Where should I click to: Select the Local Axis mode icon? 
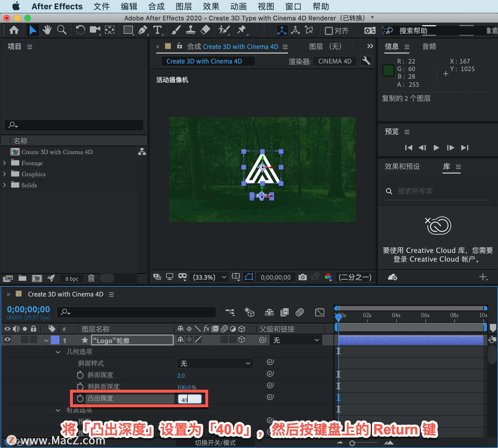[282, 30]
